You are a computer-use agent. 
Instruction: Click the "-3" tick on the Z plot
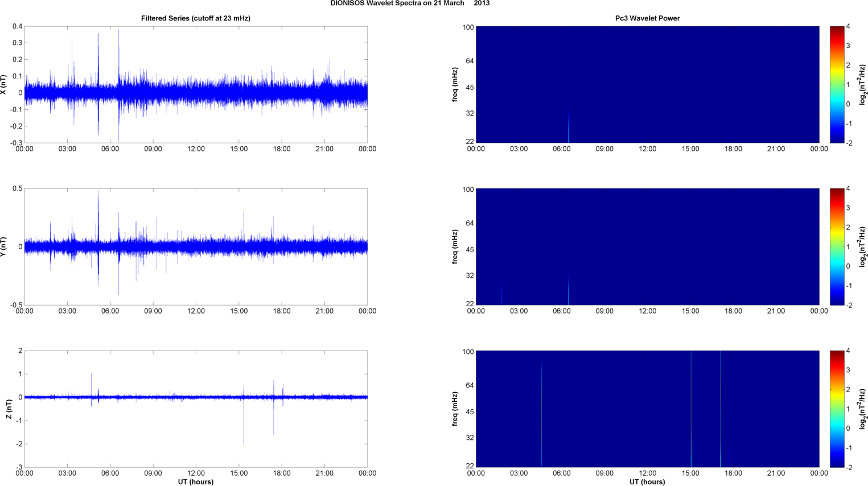19,467
